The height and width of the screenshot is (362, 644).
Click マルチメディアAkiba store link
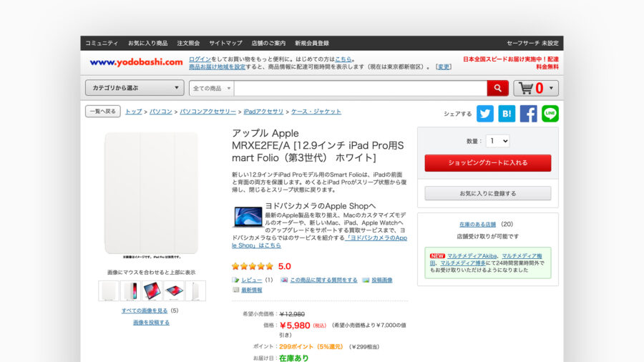[x=472, y=255]
